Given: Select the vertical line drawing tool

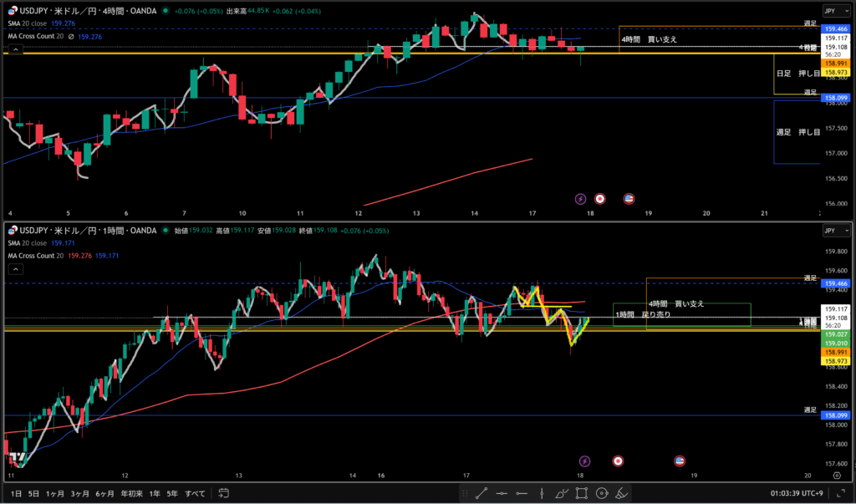Looking at the screenshot, I should (543, 494).
